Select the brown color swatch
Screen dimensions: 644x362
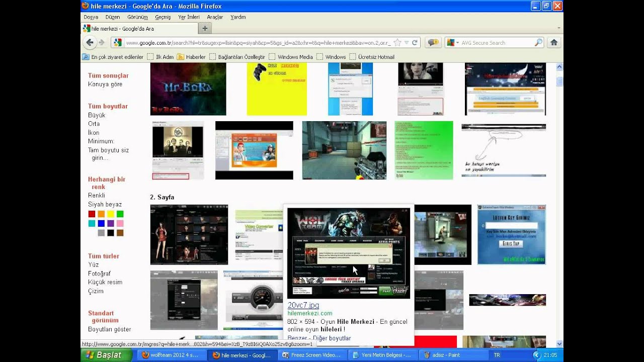tap(120, 233)
